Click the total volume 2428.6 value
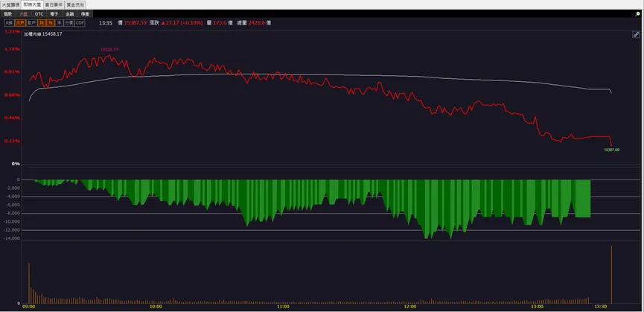This screenshot has height=312, width=644. coord(257,23)
